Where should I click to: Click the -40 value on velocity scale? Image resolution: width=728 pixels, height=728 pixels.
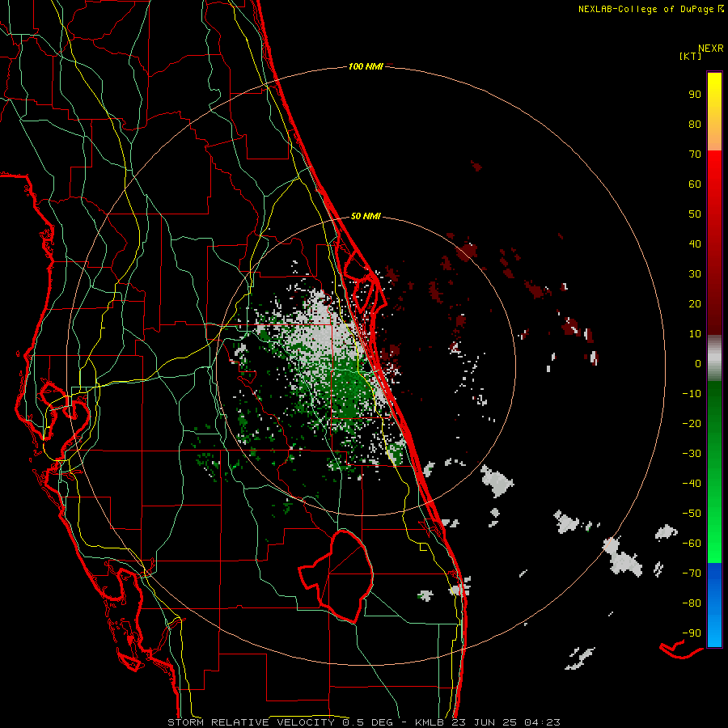(692, 484)
